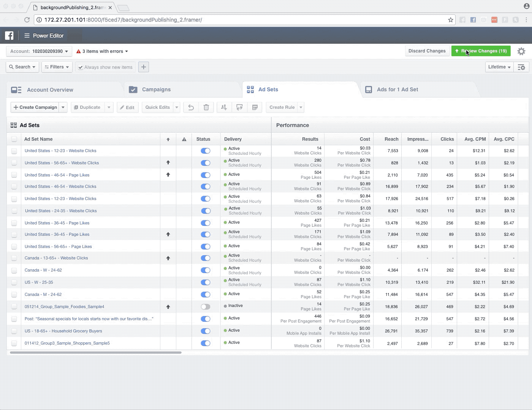Viewport: 532px width, 410px height.
Task: Click the revert changes undo icon
Action: [191, 107]
